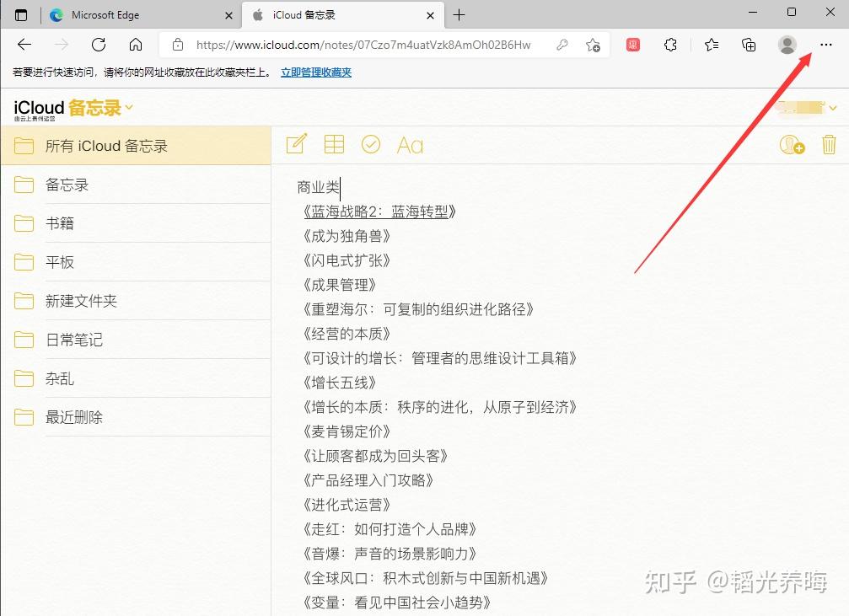Create a new note with compose icon

[296, 144]
